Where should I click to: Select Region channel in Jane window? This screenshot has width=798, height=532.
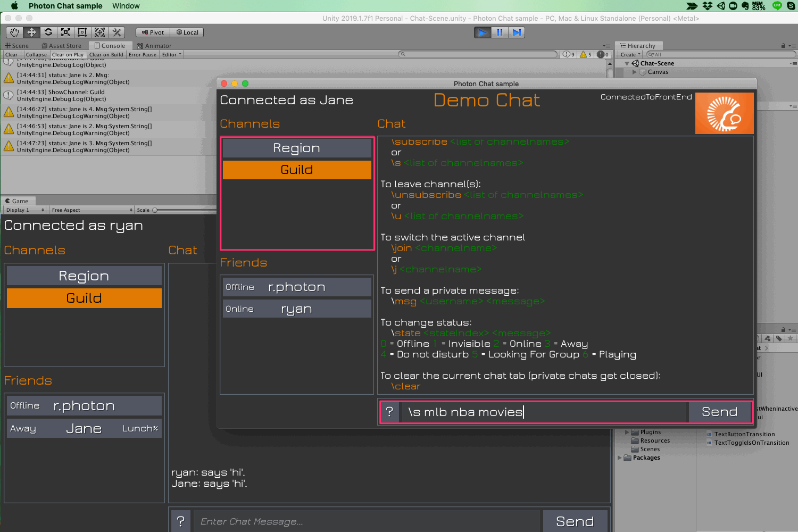297,148
